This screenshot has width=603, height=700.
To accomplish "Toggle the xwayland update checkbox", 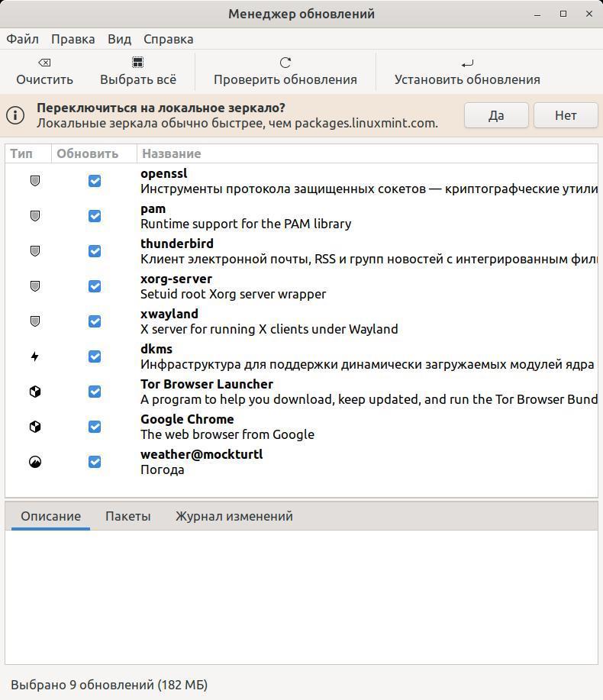I will (x=95, y=321).
